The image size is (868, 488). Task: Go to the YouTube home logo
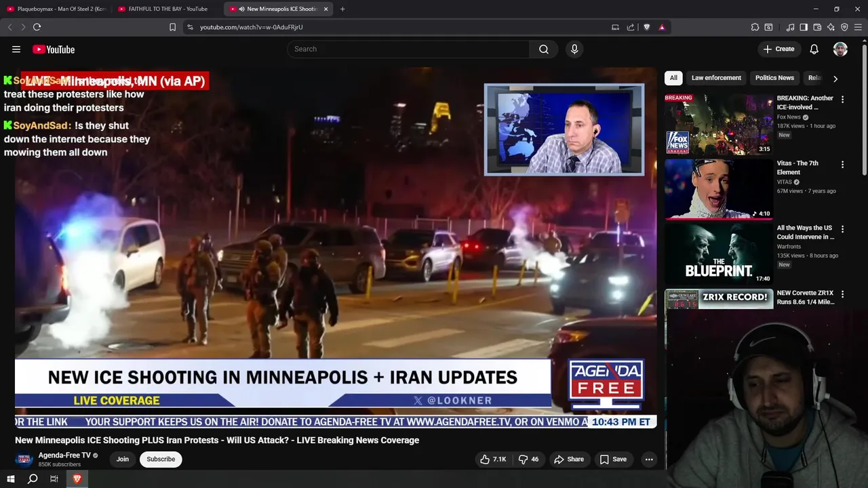pyautogui.click(x=54, y=49)
